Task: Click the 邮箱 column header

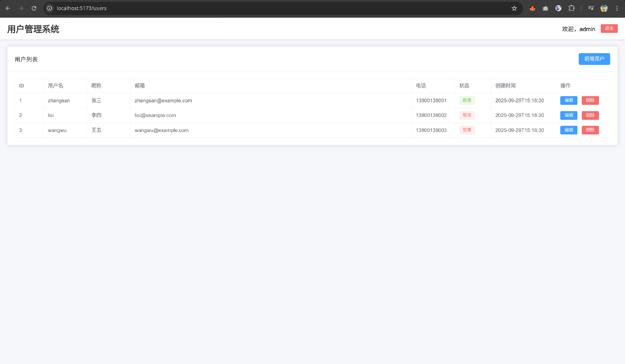Action: point(140,86)
